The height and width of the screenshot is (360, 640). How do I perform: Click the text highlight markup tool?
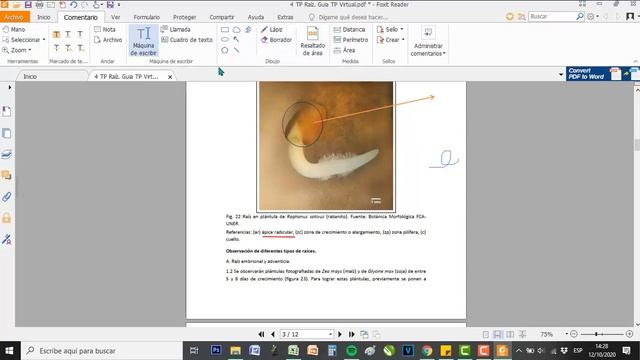pos(56,35)
